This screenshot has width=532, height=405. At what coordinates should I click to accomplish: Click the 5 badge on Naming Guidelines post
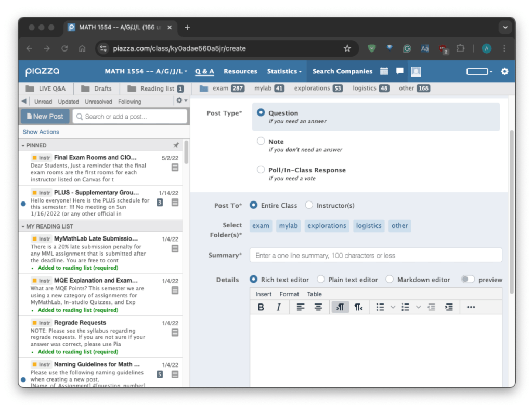(160, 374)
